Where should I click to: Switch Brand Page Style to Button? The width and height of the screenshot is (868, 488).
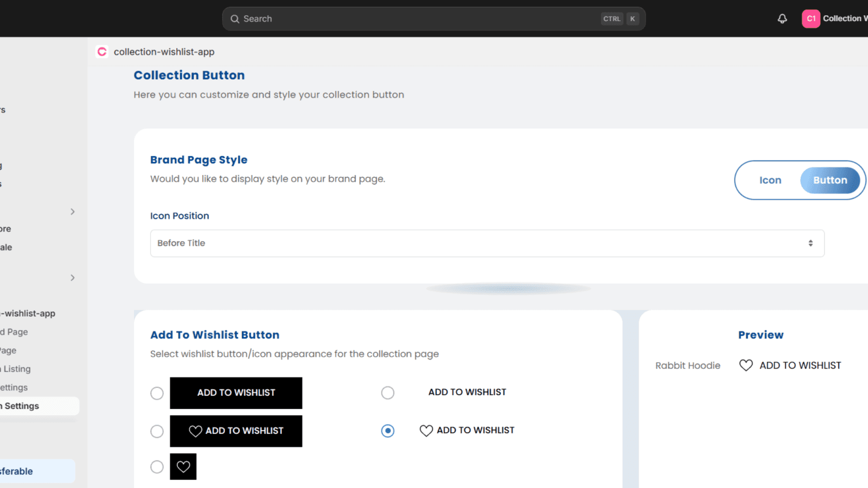click(829, 180)
